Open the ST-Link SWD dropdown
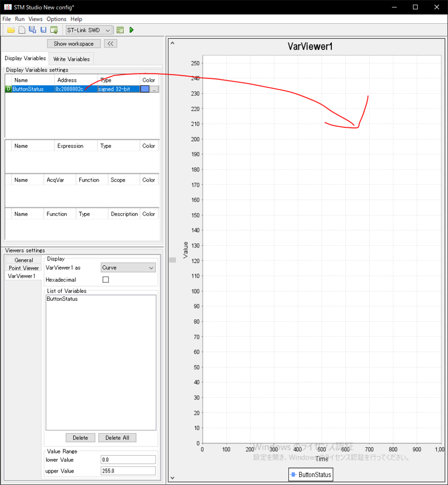 click(x=89, y=30)
